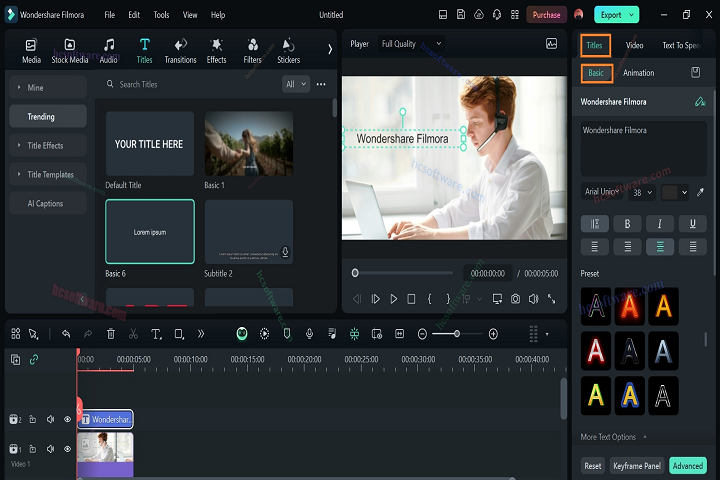This screenshot has width=720, height=480.
Task: Open the font size 38 dropdown
Action: point(642,192)
